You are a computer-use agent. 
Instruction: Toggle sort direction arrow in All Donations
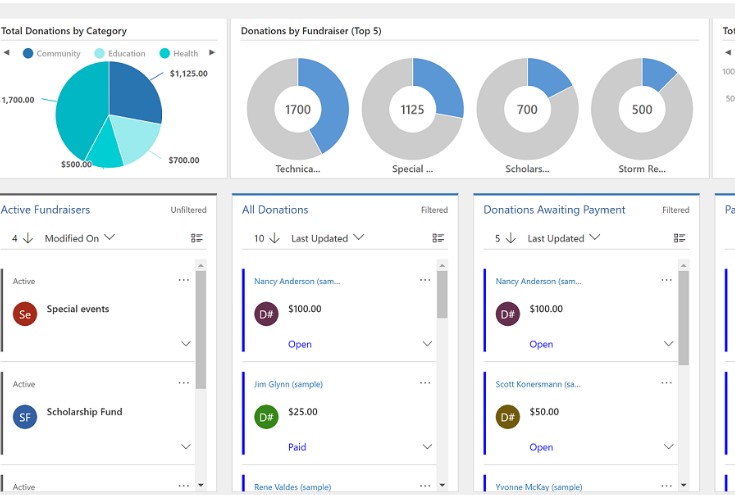pyautogui.click(x=275, y=238)
